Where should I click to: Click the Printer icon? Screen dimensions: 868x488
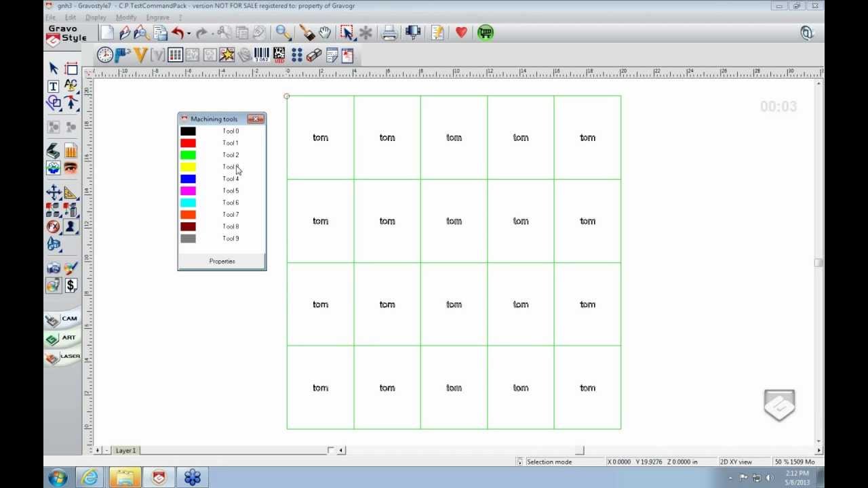point(389,33)
